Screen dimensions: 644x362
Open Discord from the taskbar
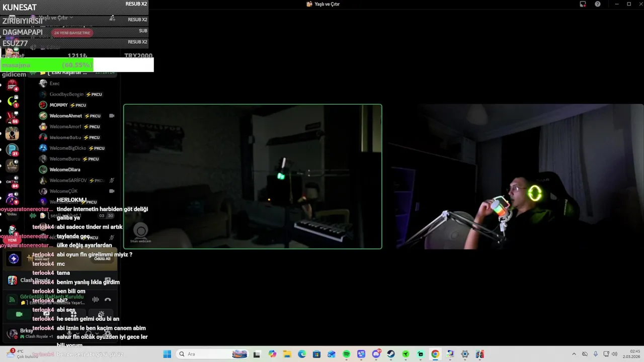[x=376, y=354]
